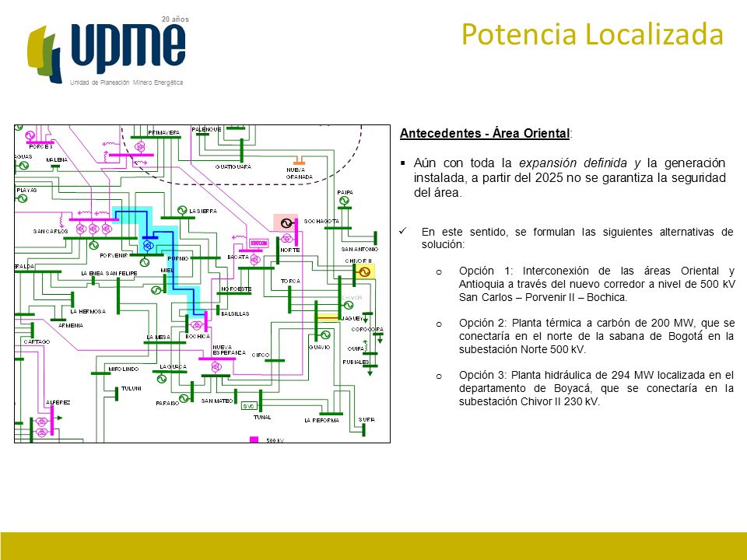Click the CIRCO label
Image resolution: width=747 pixels, height=560 pixels.
pos(261,355)
